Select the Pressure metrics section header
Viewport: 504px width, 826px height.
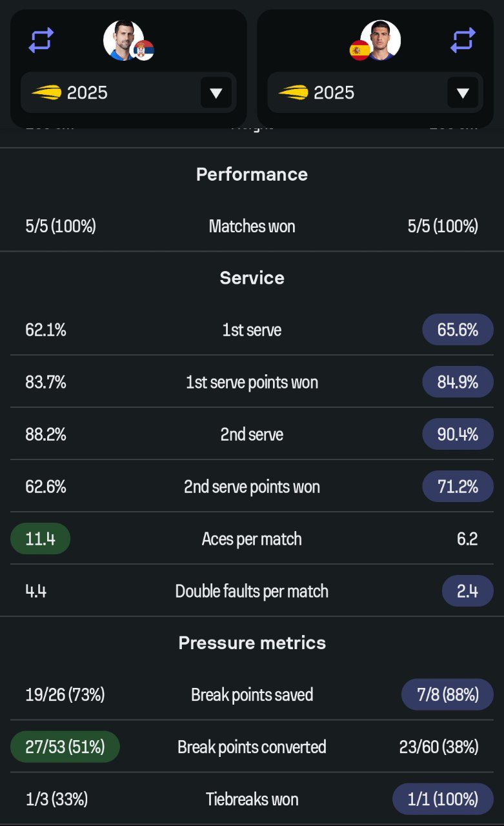point(252,643)
